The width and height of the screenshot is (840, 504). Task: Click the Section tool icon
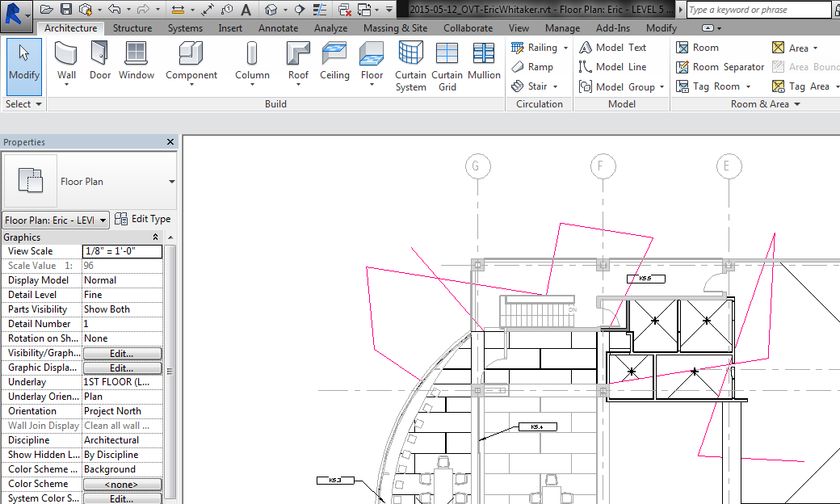tap(300, 9)
